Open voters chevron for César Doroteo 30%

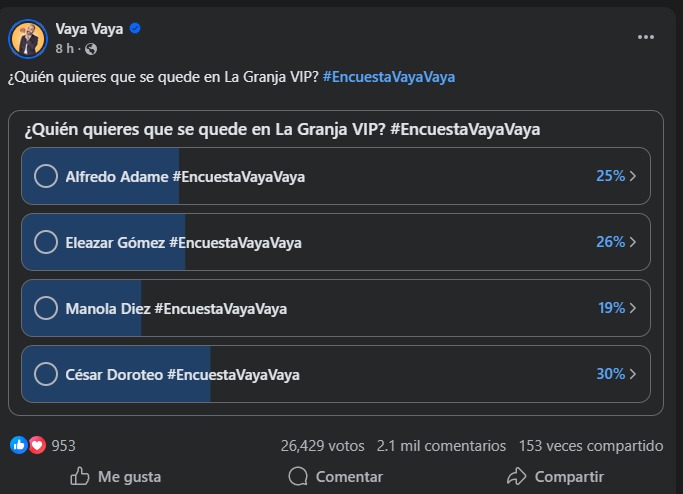(x=633, y=374)
